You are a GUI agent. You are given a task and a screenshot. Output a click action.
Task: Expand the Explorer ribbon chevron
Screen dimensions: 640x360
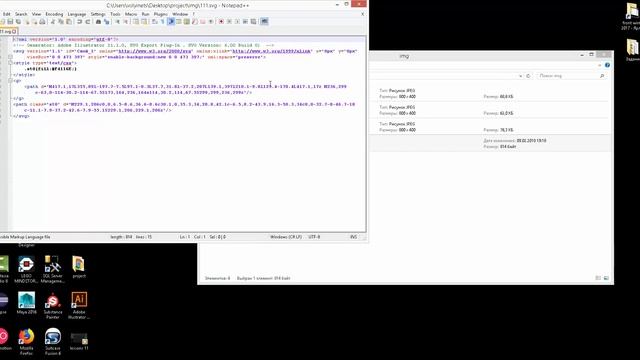[599, 65]
